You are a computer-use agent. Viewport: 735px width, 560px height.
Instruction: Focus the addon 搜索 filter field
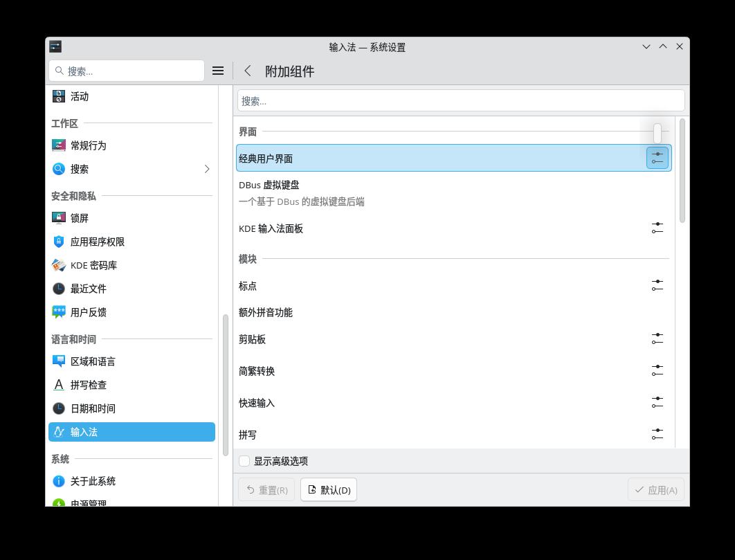(461, 101)
